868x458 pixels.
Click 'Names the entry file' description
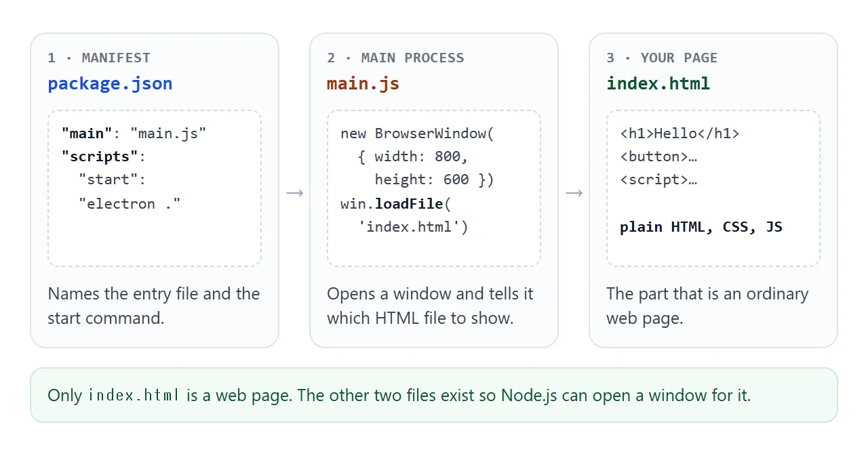(154, 306)
